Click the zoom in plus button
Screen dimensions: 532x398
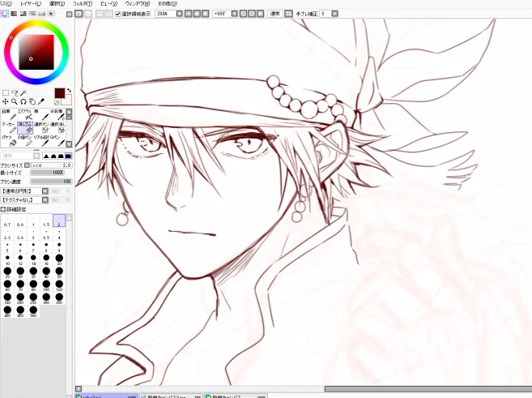197,14
